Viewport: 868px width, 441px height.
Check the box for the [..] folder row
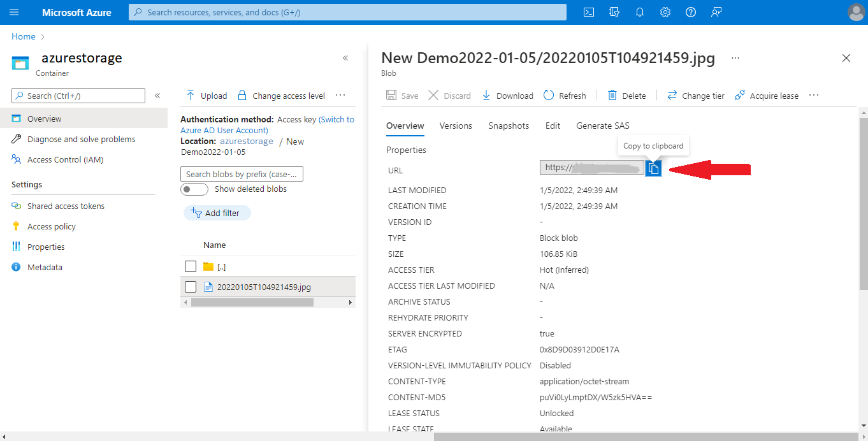click(190, 266)
